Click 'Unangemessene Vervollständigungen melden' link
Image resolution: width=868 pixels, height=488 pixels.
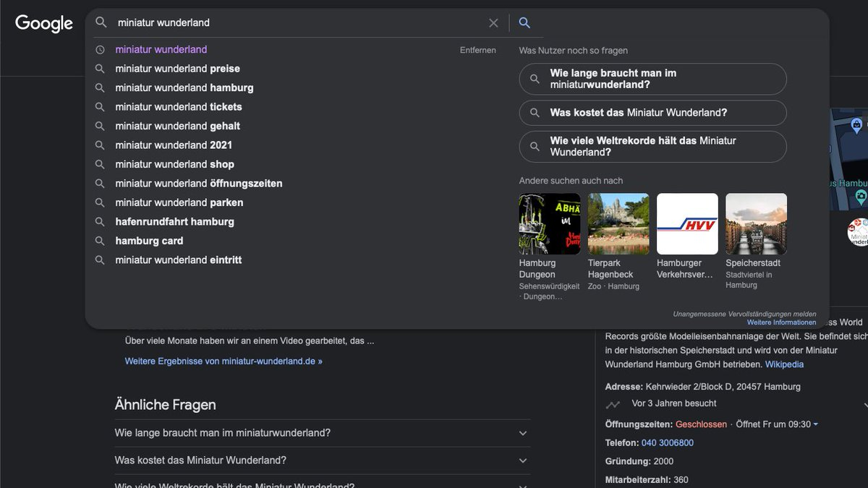[x=744, y=314]
